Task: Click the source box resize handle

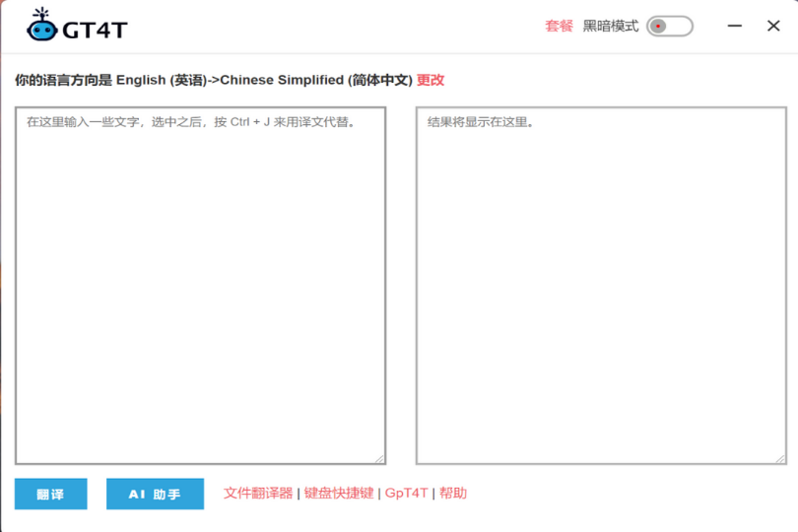Action: (379, 458)
